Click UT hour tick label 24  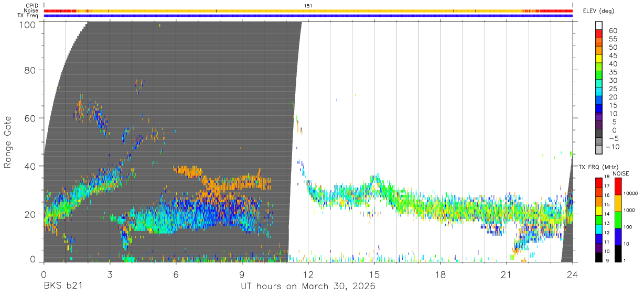point(572,274)
